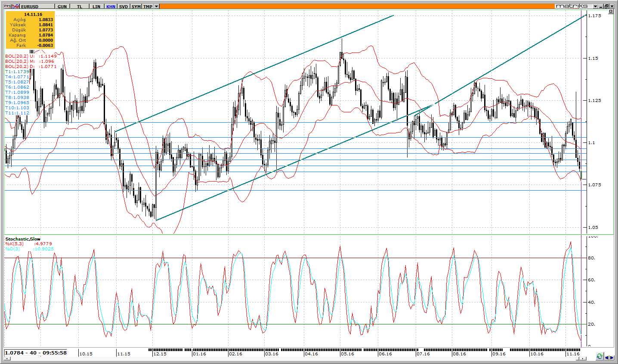Click the %D(3) value label
The width and height of the screenshot is (618, 364).
pos(30,249)
